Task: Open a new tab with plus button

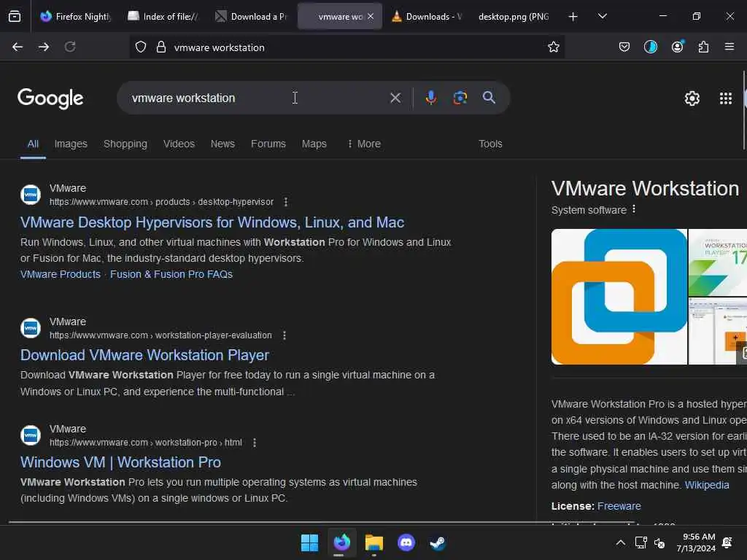Action: [573, 17]
